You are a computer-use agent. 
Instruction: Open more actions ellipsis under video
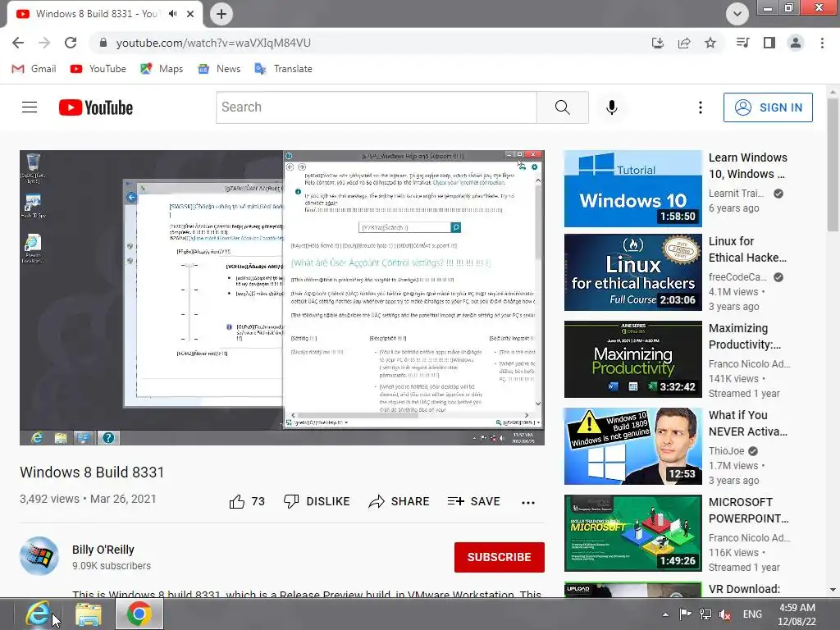point(528,502)
